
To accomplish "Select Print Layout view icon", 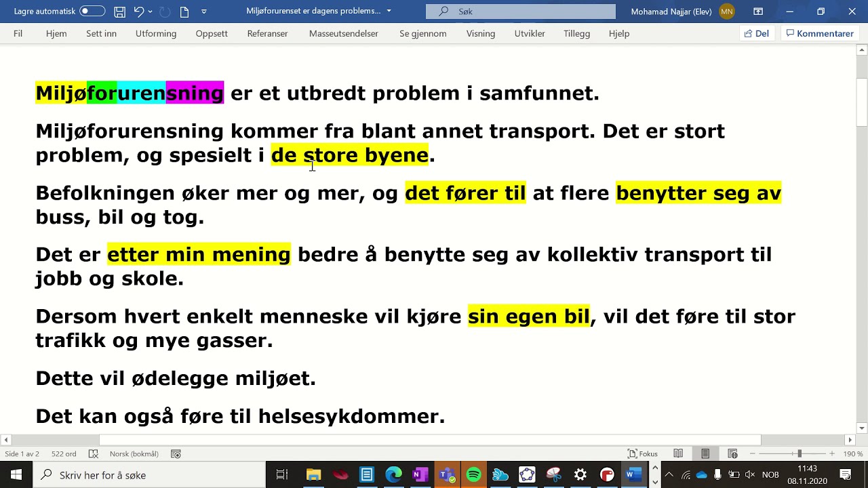I will (705, 454).
